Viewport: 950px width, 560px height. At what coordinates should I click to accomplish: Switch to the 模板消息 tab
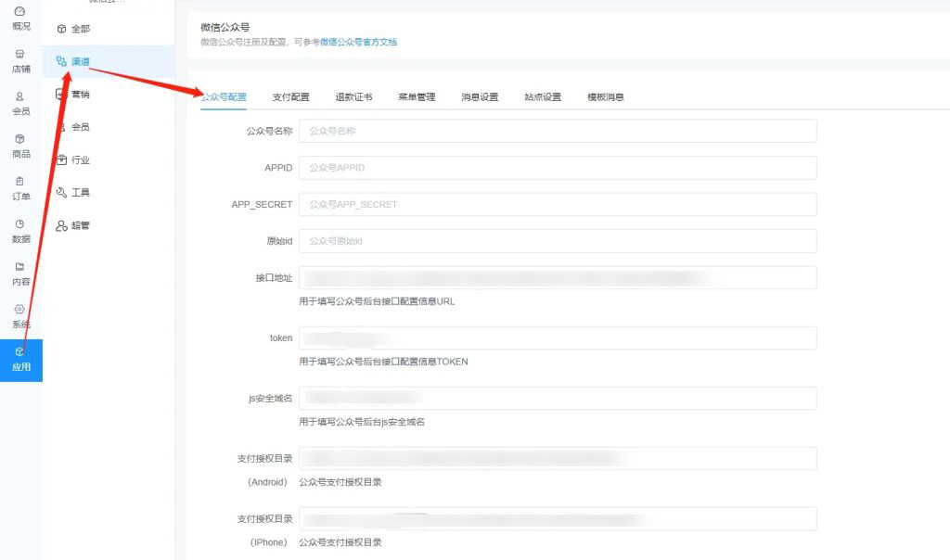click(606, 96)
